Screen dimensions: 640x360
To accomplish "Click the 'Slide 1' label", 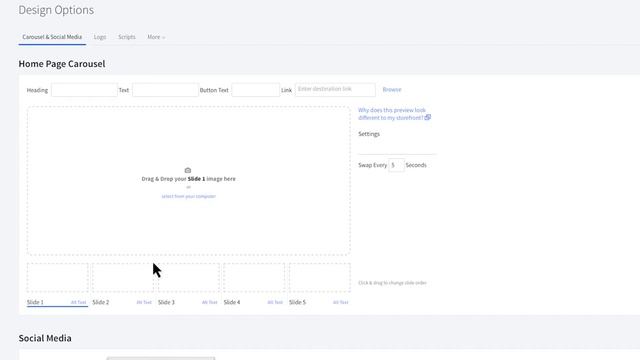I will tap(35, 302).
